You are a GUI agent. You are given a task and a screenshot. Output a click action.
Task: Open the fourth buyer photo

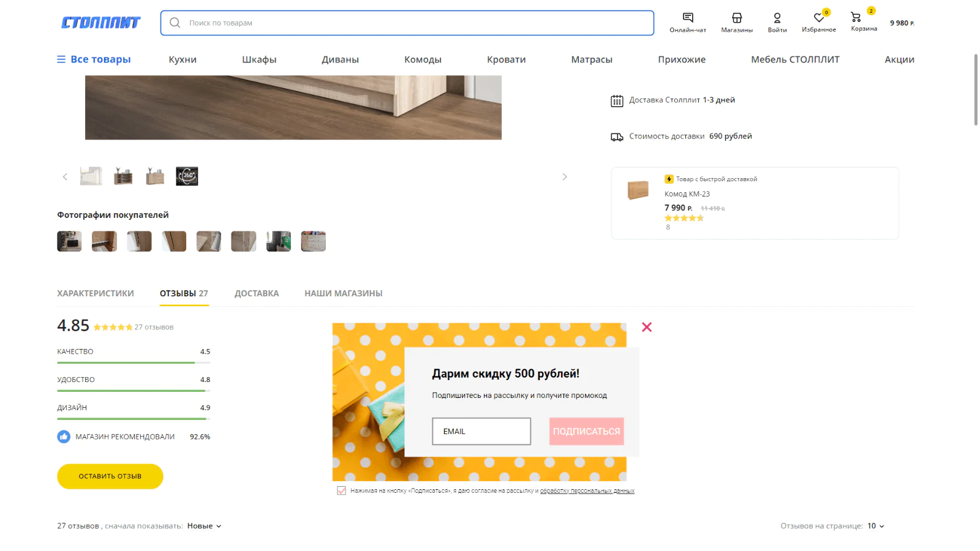pos(174,241)
